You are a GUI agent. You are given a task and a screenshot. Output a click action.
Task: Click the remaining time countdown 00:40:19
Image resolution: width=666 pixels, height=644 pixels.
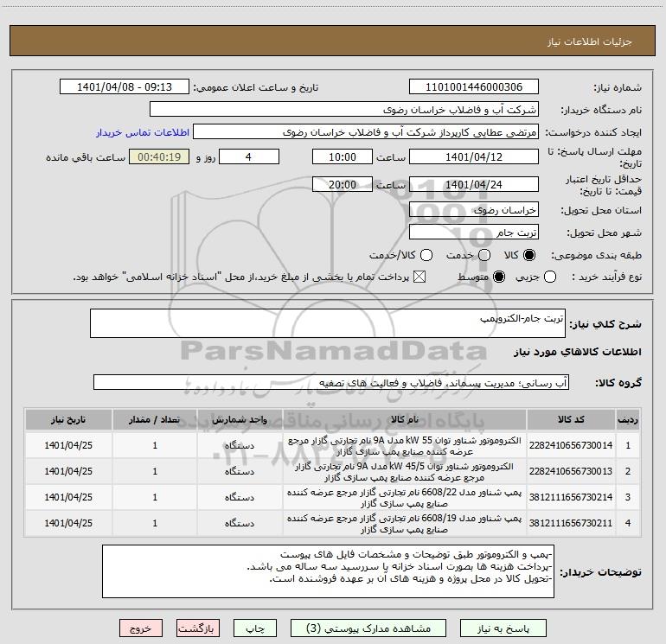pyautogui.click(x=159, y=156)
